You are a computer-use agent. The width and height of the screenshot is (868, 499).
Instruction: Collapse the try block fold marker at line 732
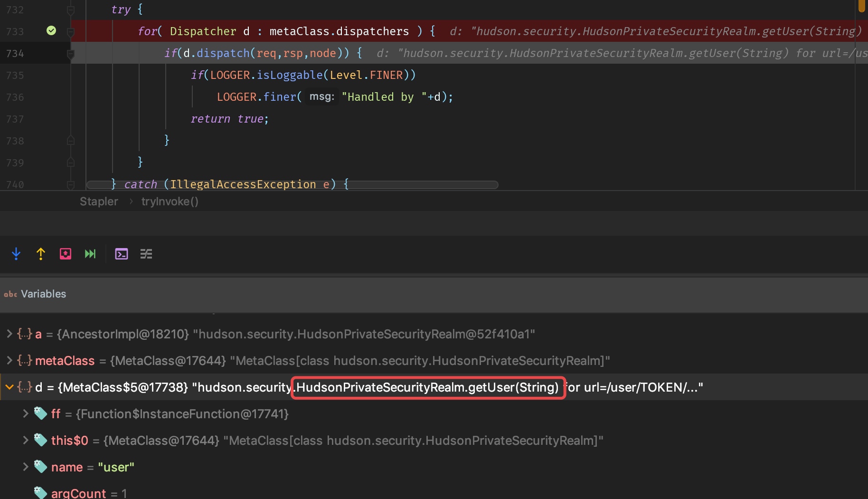70,10
